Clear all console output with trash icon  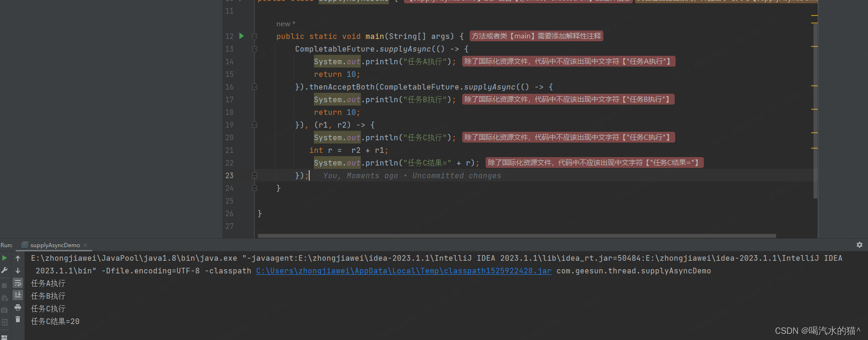18,319
